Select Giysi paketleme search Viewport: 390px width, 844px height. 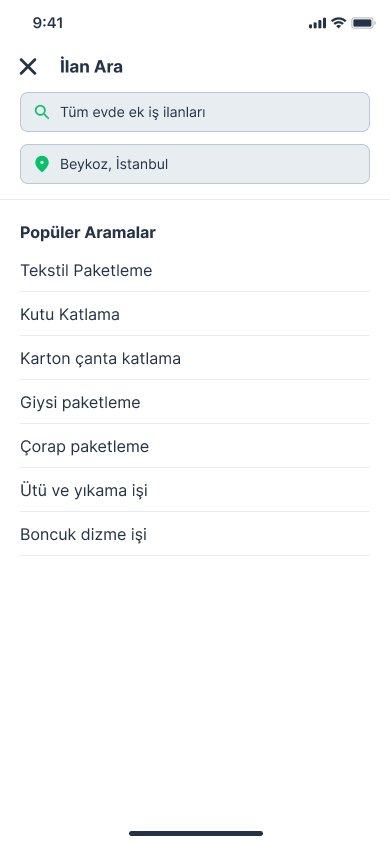(195, 403)
